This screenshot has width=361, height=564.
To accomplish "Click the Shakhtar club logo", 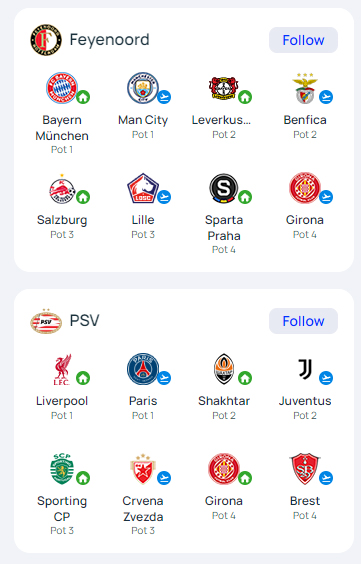I will (x=224, y=369).
